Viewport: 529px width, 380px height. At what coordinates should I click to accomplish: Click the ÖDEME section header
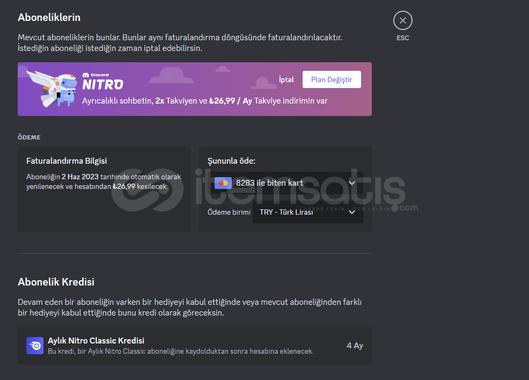(x=29, y=137)
